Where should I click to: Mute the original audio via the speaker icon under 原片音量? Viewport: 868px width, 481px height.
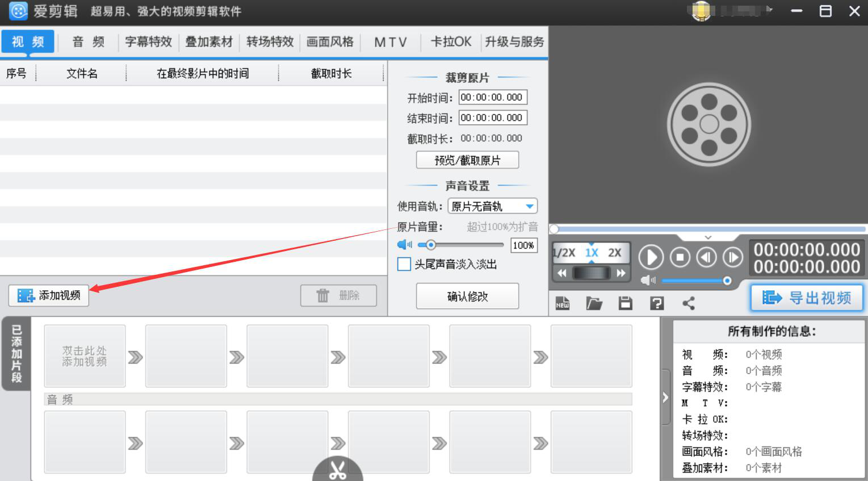[405, 245]
